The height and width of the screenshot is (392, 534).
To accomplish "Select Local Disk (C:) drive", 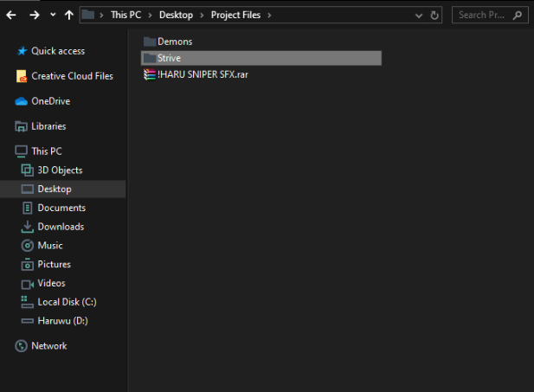I will 66,302.
